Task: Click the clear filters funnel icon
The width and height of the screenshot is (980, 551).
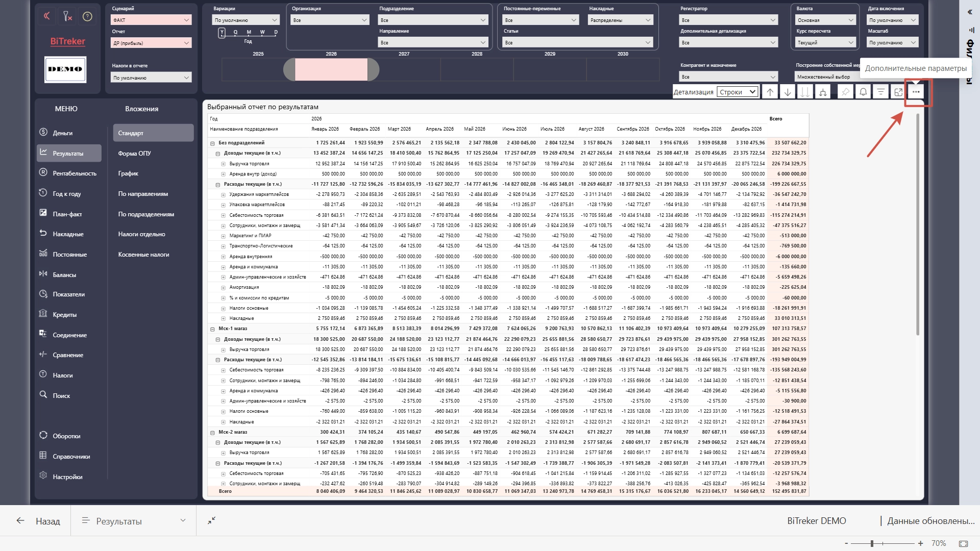Action: (67, 17)
